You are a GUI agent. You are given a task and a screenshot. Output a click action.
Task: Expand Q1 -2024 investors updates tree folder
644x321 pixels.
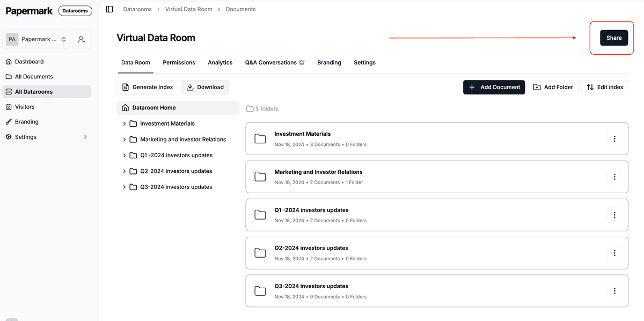click(x=125, y=155)
